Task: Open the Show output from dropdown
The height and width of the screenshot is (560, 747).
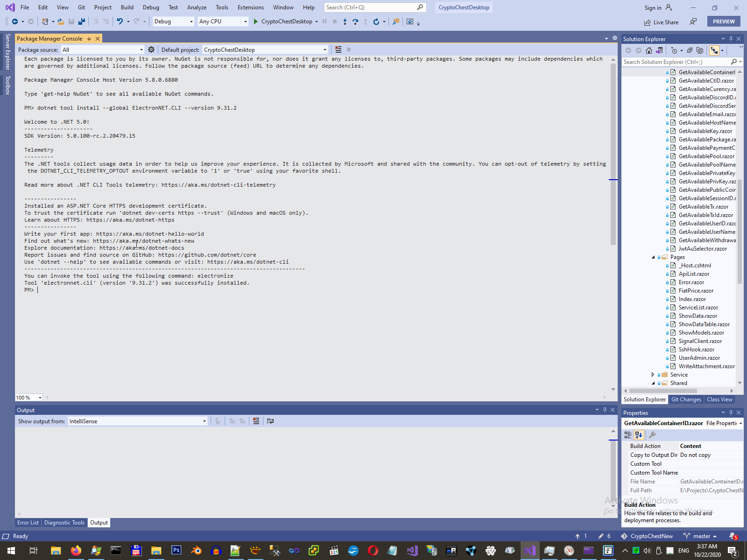Action: (x=138, y=421)
